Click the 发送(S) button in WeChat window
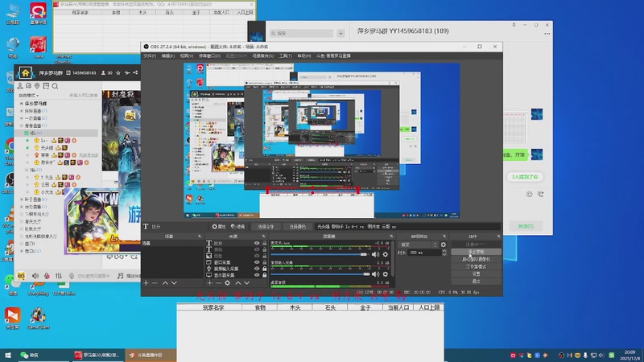Screen dimensions: 644x362 pyautogui.click(x=526, y=226)
